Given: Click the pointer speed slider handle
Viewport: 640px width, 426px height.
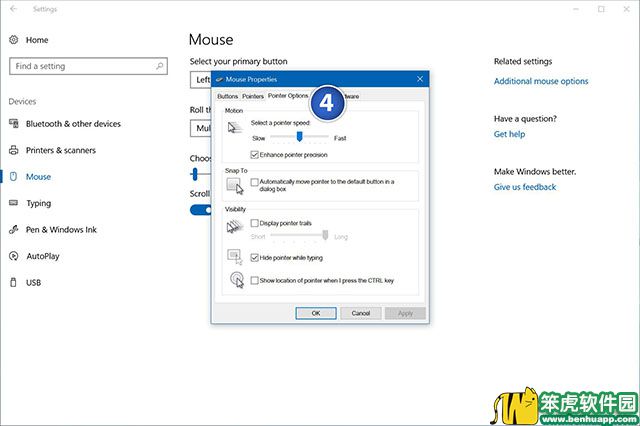Looking at the screenshot, I should pos(299,137).
